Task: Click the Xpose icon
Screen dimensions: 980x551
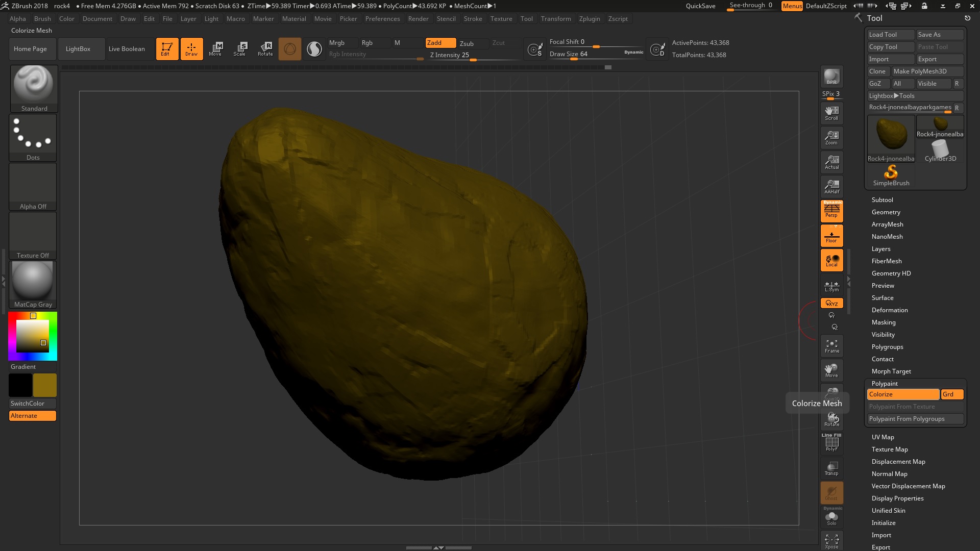Action: click(x=831, y=541)
